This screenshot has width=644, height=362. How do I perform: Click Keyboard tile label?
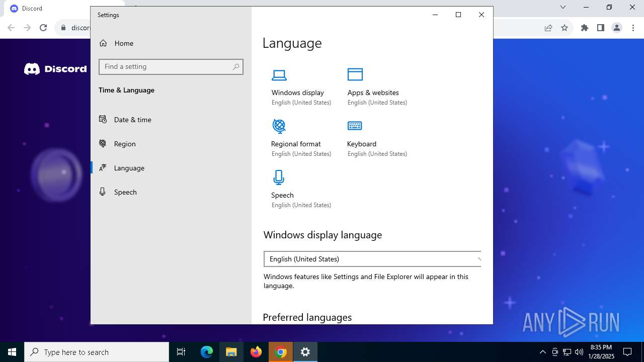pos(362,144)
